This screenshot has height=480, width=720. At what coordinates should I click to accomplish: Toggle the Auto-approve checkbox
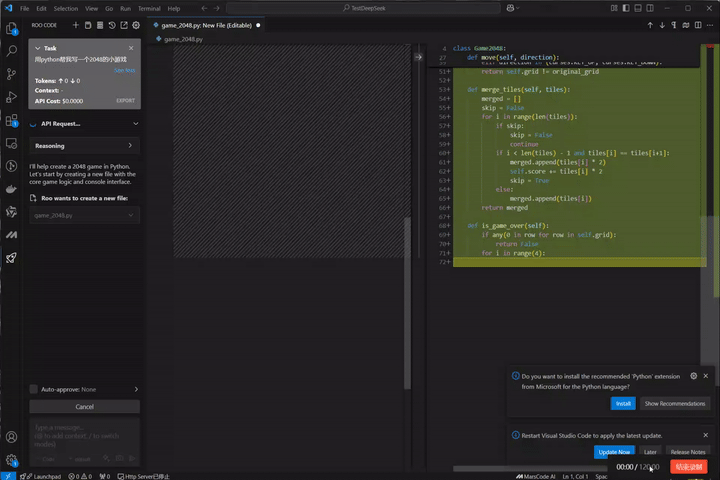coord(34,389)
